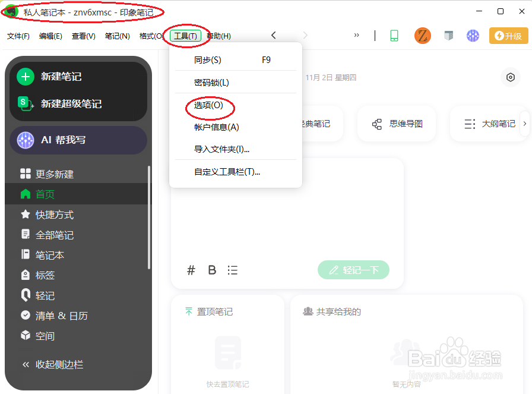Image resolution: width=532 pixels, height=394 pixels.
Task: Click the 轻记一下 green button
Action: click(x=353, y=270)
